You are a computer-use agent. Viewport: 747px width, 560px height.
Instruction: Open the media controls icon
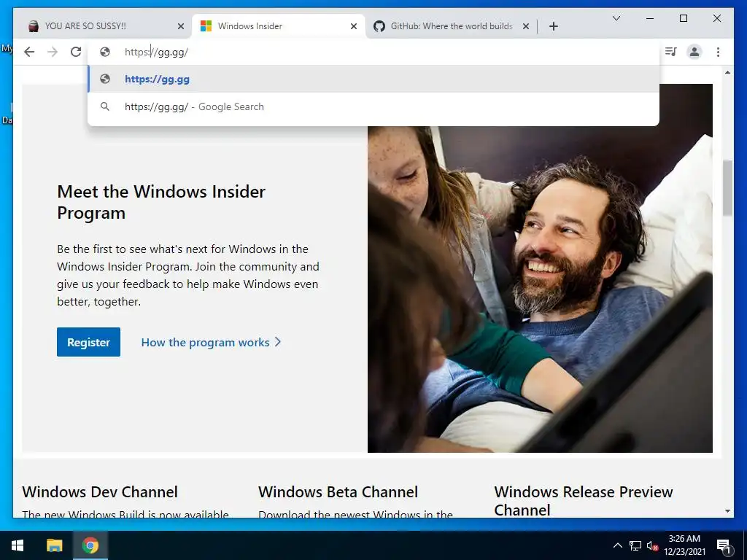671,52
